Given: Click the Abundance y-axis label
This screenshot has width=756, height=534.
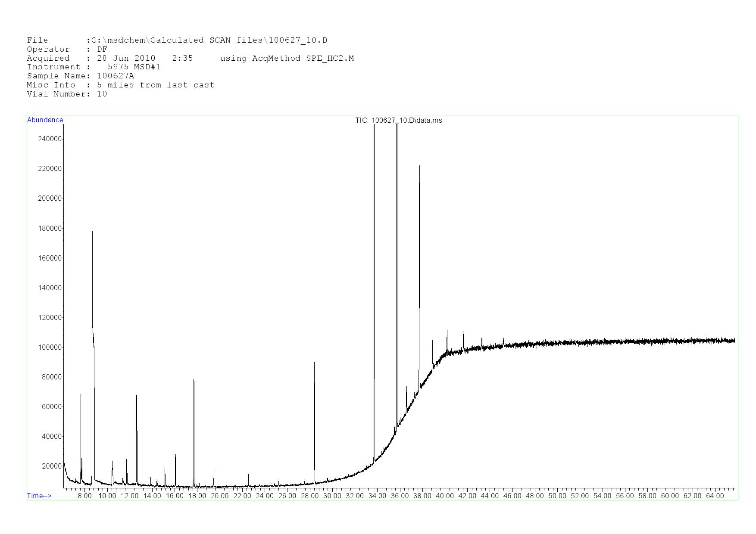Looking at the screenshot, I should [x=45, y=120].
